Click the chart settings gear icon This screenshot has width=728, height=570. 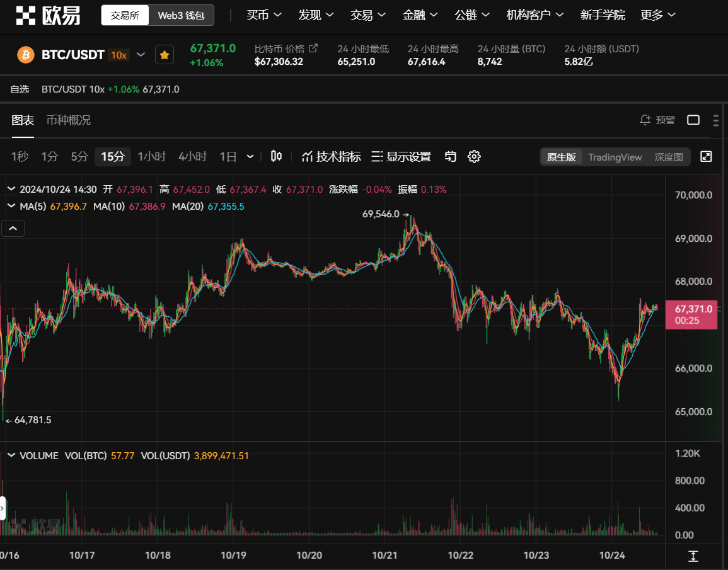pyautogui.click(x=474, y=156)
